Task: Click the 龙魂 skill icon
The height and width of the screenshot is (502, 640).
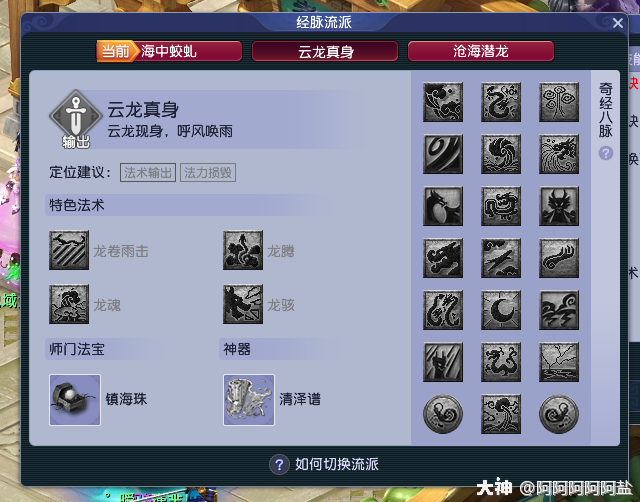Action: 69,304
